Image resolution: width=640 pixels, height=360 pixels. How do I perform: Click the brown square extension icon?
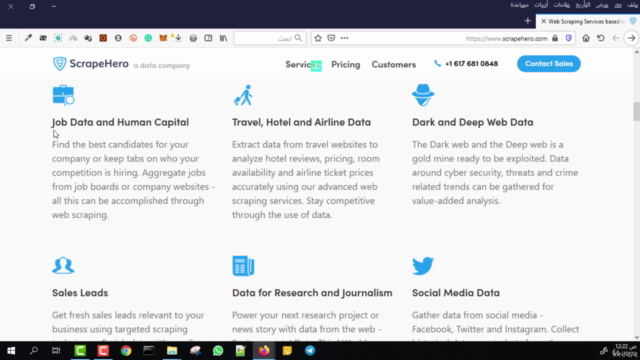[103, 38]
